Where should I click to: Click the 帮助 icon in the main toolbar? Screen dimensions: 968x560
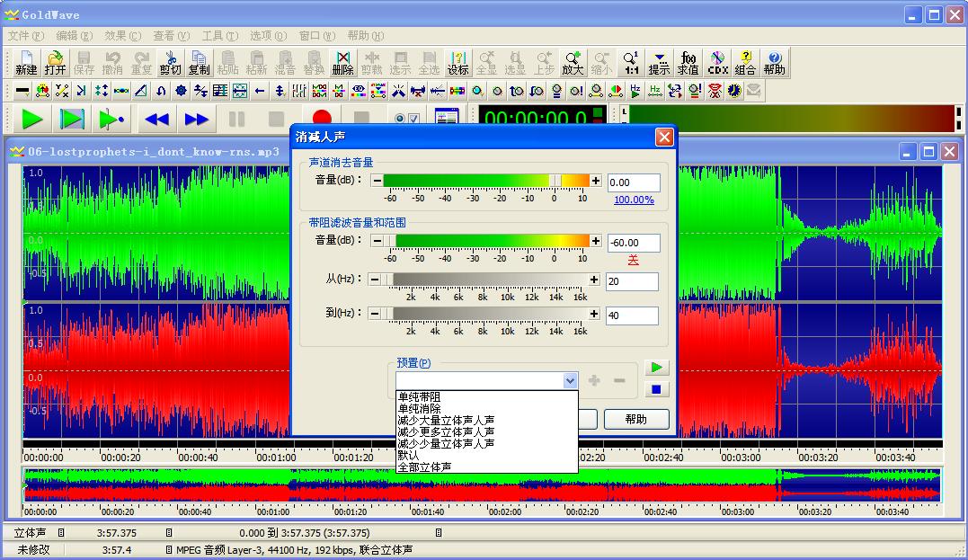775,63
